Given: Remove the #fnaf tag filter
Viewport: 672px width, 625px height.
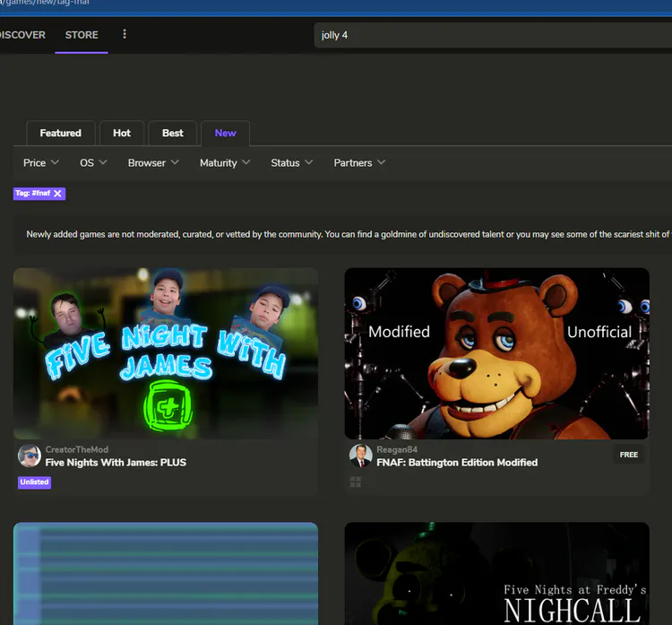Looking at the screenshot, I should (x=58, y=194).
